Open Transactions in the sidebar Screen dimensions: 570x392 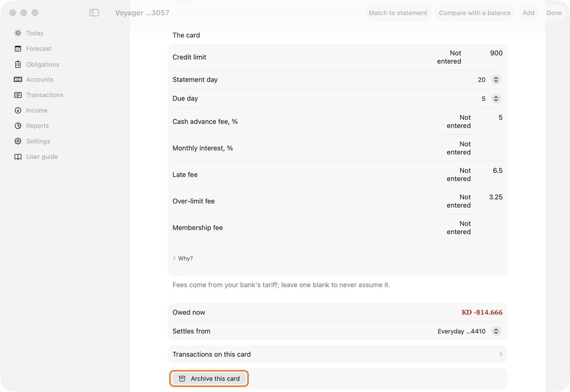45,95
